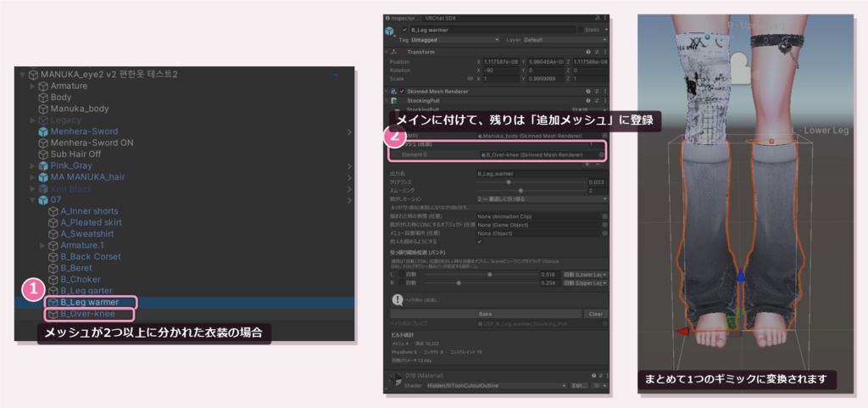868x408 pixels.
Task: Toggle the L 自動 checkbox
Action: coord(400,275)
